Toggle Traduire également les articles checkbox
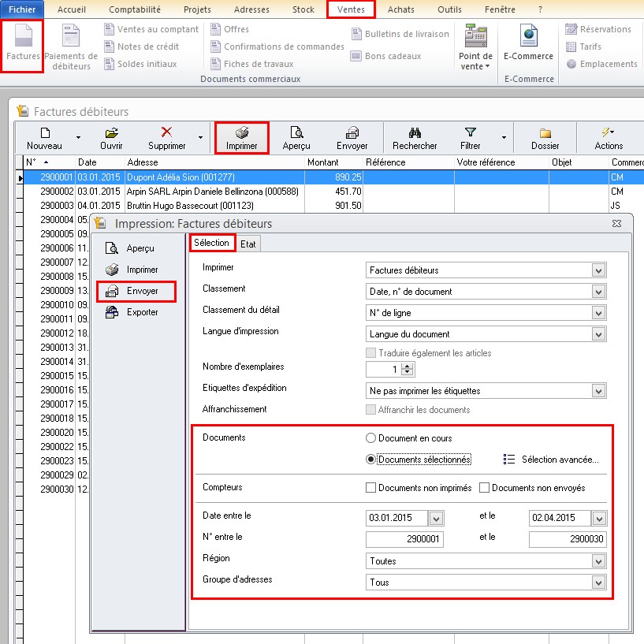The height and width of the screenshot is (644, 644). coord(370,353)
